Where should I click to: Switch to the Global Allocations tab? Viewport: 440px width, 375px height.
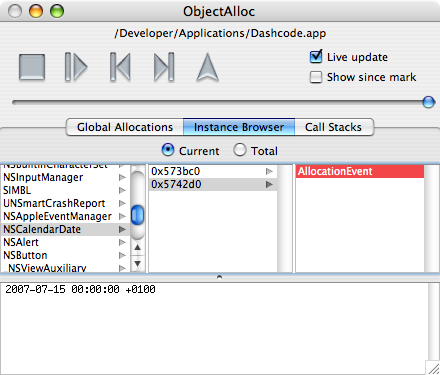(x=125, y=127)
